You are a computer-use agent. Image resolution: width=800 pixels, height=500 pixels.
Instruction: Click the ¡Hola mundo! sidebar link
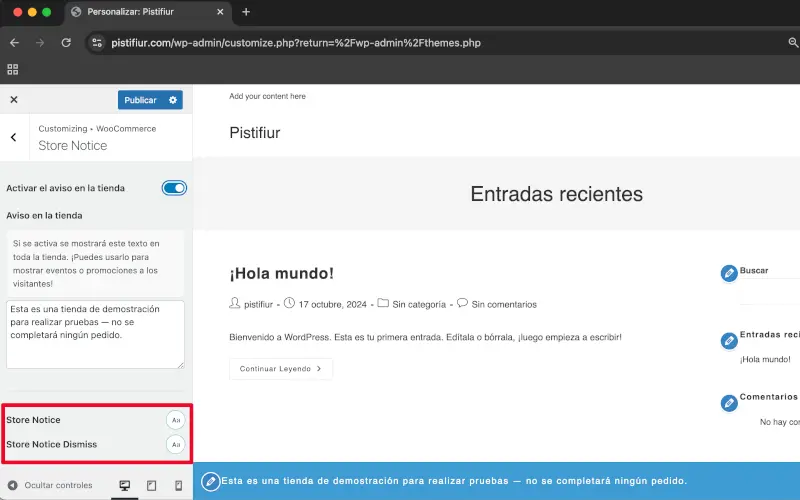click(765, 359)
